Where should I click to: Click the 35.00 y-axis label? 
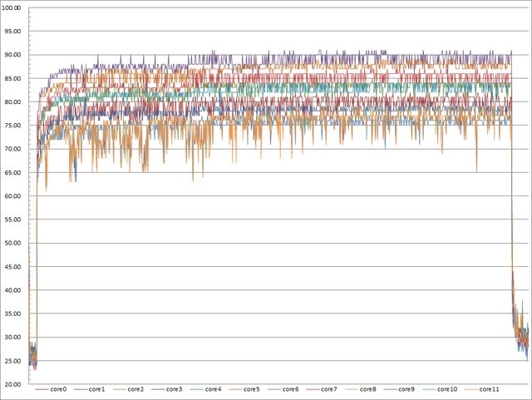tap(14, 314)
